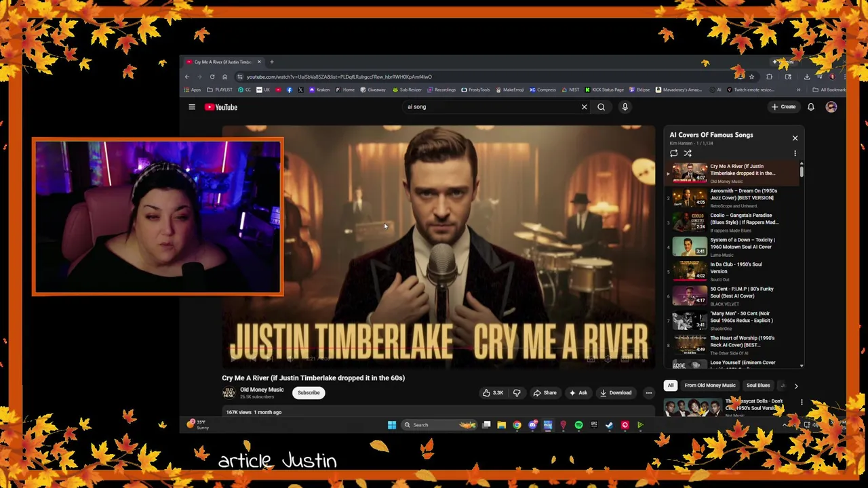Select 'From Old Money Music' chip
The image size is (868, 488).
[x=710, y=386]
